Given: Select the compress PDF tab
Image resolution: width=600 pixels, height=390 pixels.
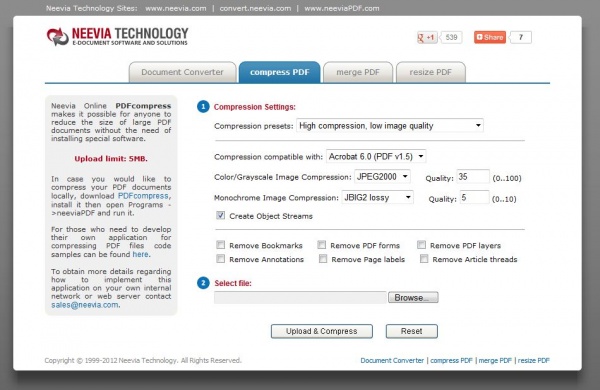Looking at the screenshot, I should (x=279, y=72).
